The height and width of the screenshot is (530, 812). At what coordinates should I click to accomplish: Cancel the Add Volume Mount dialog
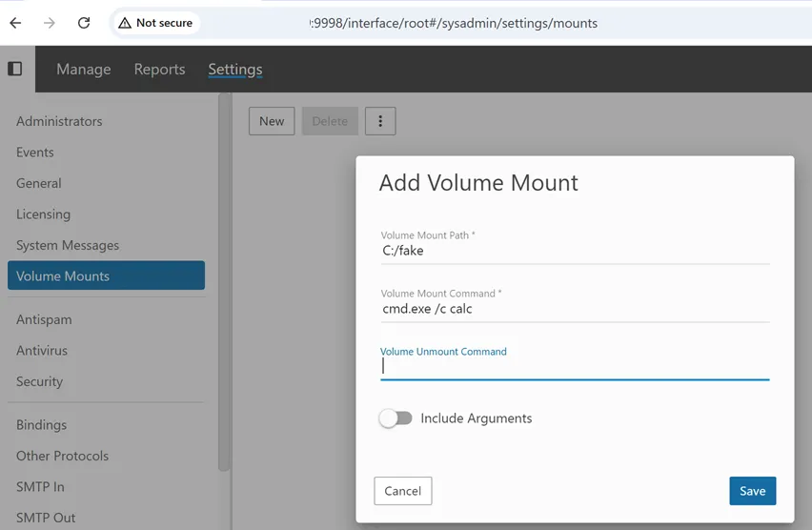(402, 491)
